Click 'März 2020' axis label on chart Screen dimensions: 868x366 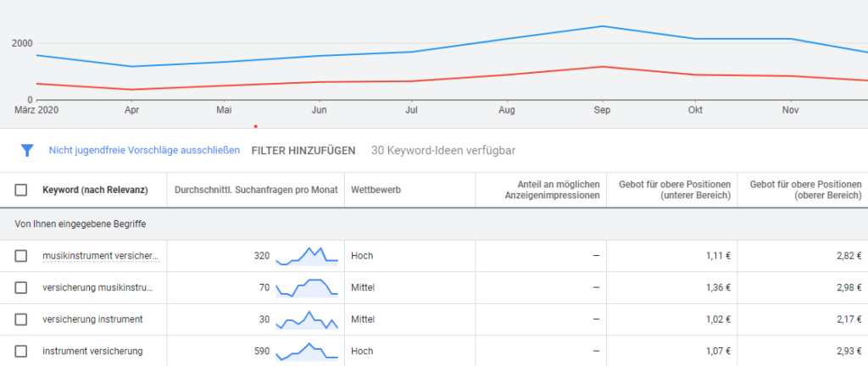36,111
